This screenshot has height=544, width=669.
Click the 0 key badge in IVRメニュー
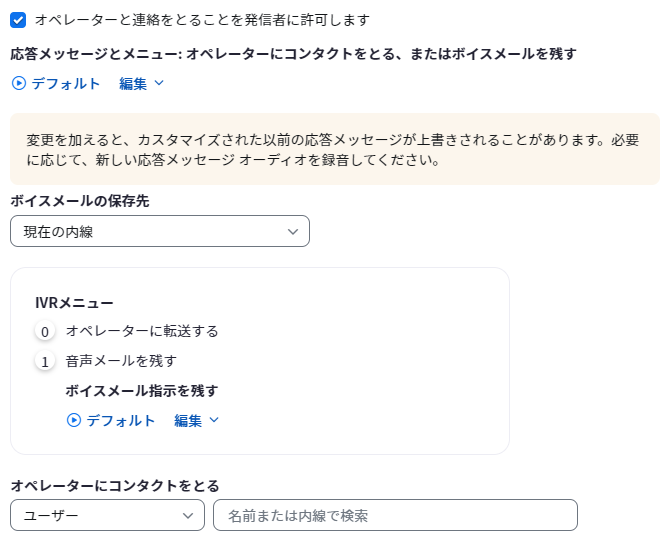[45, 332]
